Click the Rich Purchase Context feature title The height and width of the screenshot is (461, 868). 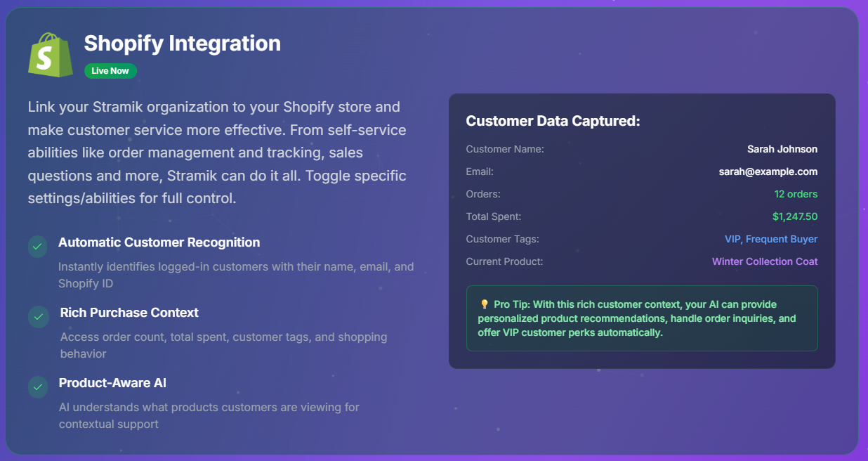129,313
